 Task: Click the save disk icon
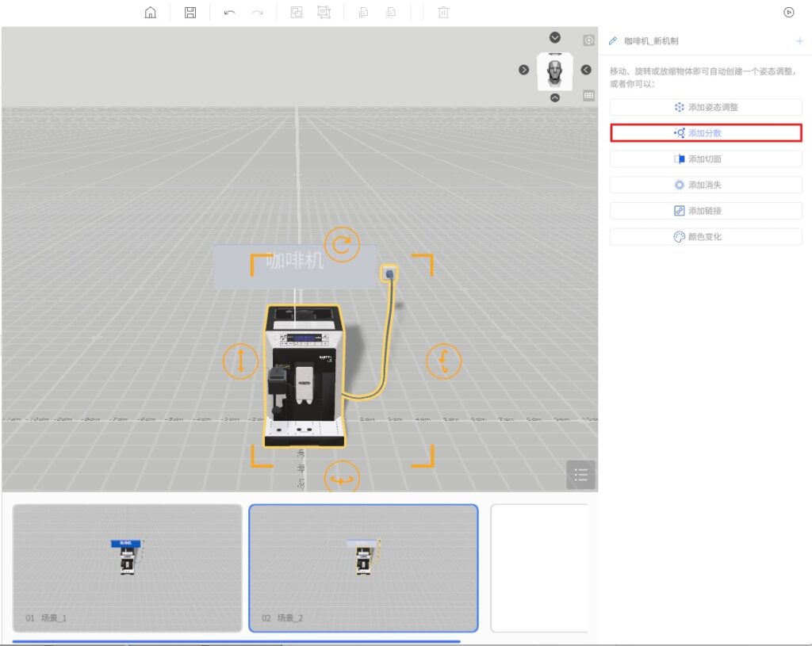pyautogui.click(x=190, y=13)
